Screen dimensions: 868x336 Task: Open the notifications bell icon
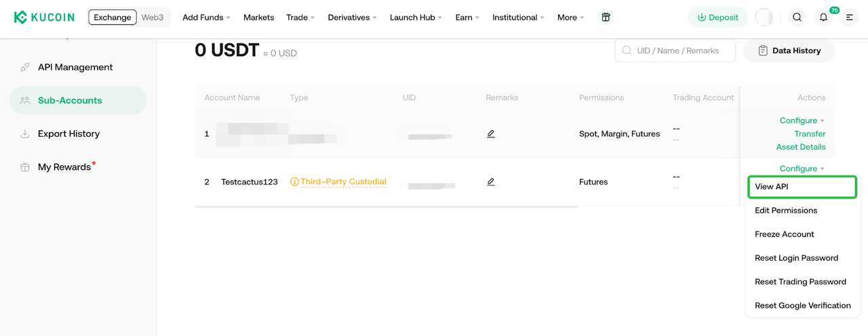point(823,18)
